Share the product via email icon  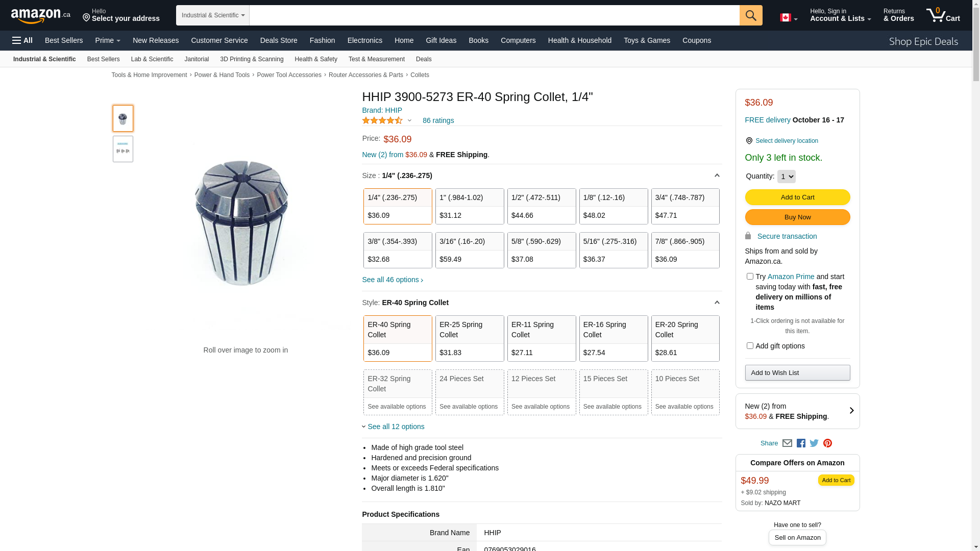(787, 443)
